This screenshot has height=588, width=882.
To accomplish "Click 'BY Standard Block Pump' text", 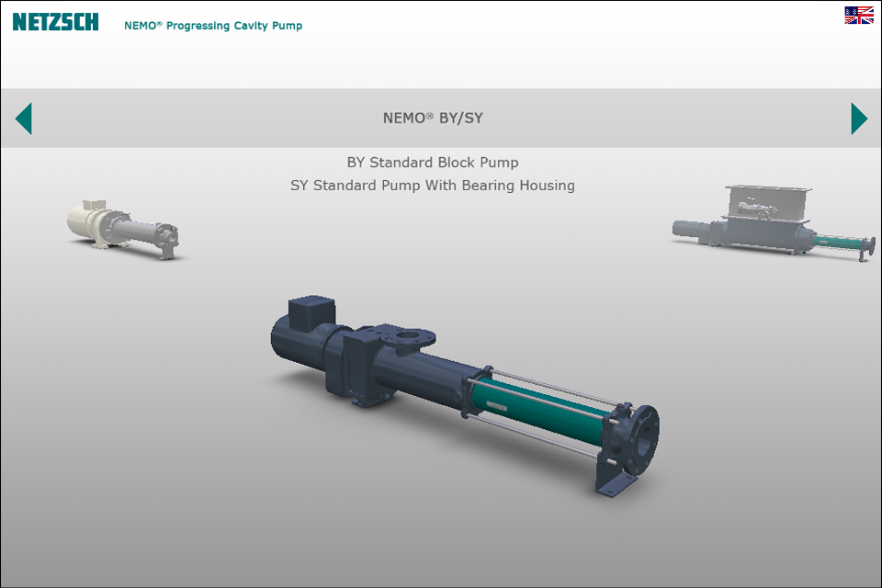I will click(433, 163).
